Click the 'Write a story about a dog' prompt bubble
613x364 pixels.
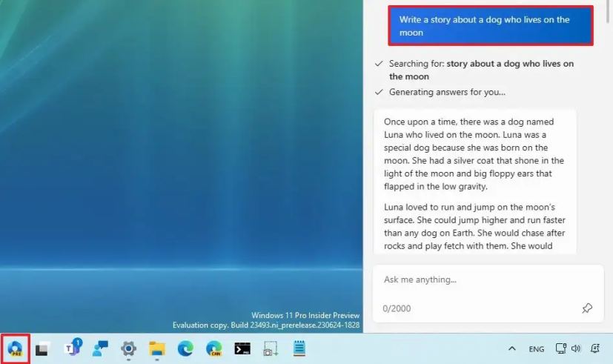pyautogui.click(x=491, y=26)
